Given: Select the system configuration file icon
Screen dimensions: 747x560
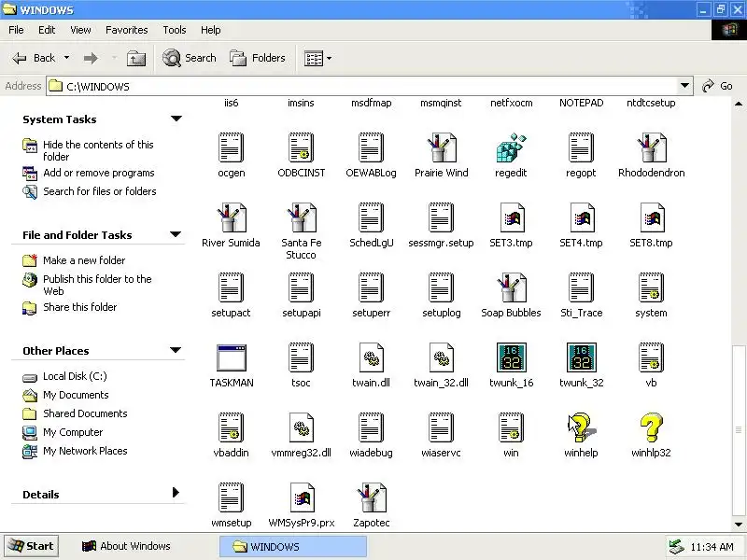Looking at the screenshot, I should (x=651, y=287).
